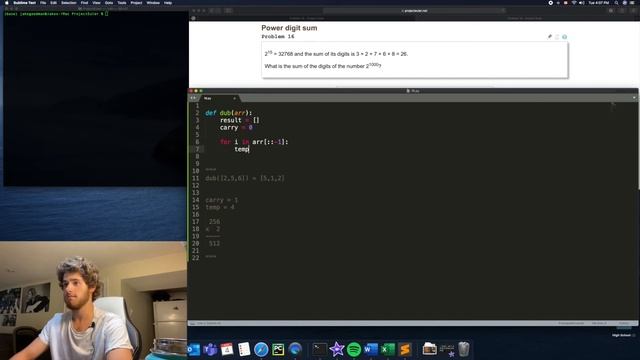Open the blue Edge browser dock icon
640x360 pixels.
tap(295, 349)
